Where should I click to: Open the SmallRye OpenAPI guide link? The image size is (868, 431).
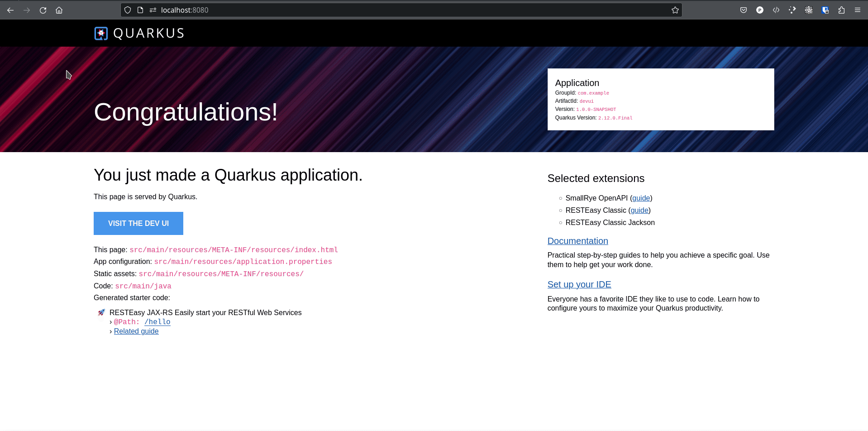coord(640,198)
